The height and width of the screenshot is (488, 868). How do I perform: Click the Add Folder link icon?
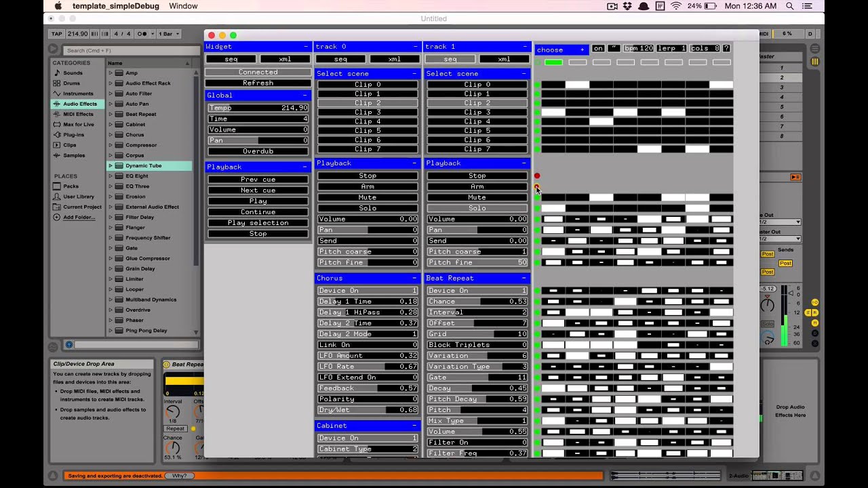pos(57,218)
